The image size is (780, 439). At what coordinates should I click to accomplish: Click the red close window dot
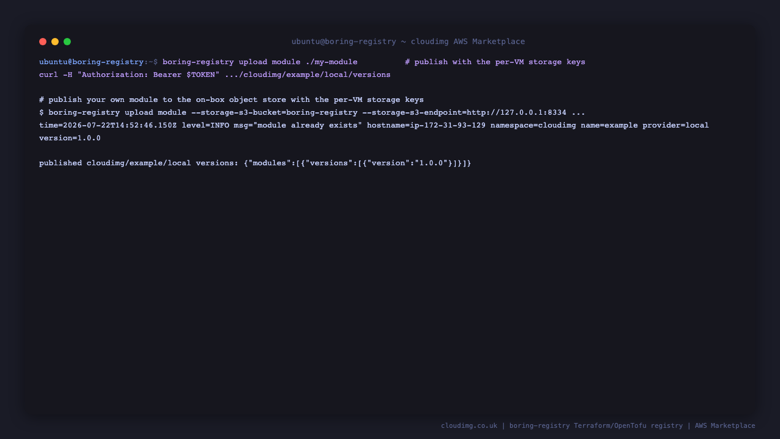(43, 42)
